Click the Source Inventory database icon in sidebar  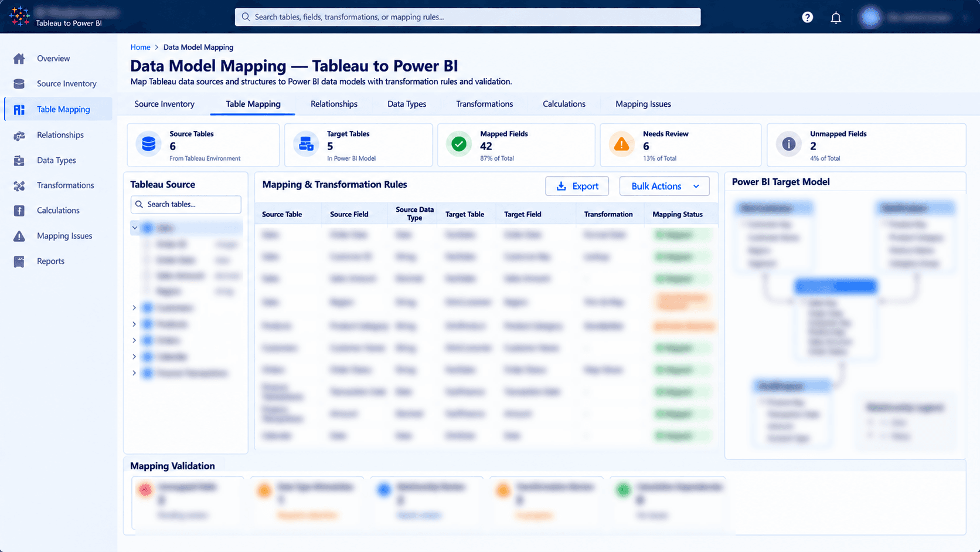pyautogui.click(x=19, y=84)
